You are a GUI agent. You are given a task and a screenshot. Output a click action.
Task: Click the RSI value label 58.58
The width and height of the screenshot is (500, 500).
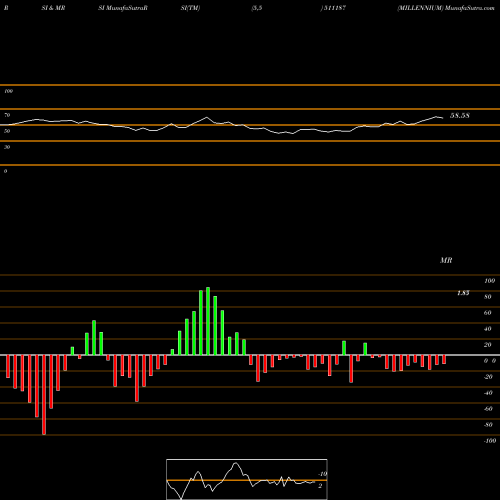460,116
